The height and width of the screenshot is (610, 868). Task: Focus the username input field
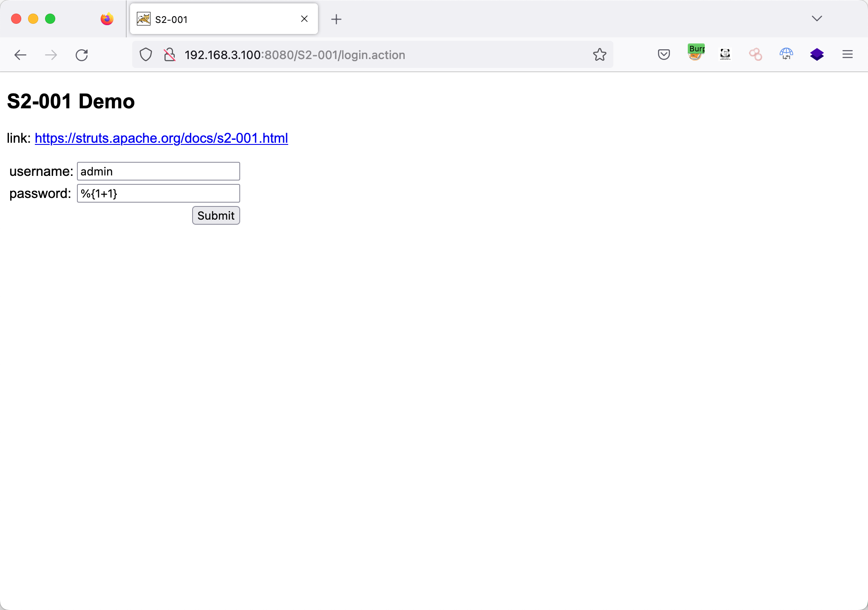point(158,171)
